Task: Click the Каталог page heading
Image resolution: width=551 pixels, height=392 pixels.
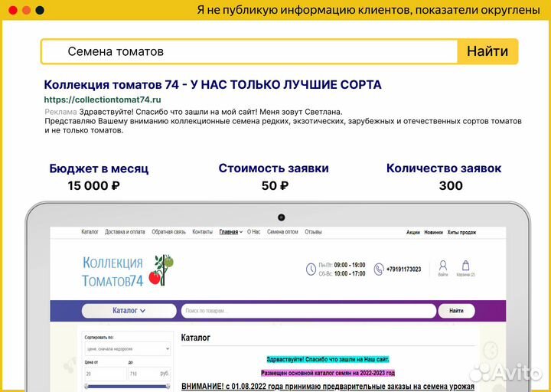Action: (x=195, y=338)
